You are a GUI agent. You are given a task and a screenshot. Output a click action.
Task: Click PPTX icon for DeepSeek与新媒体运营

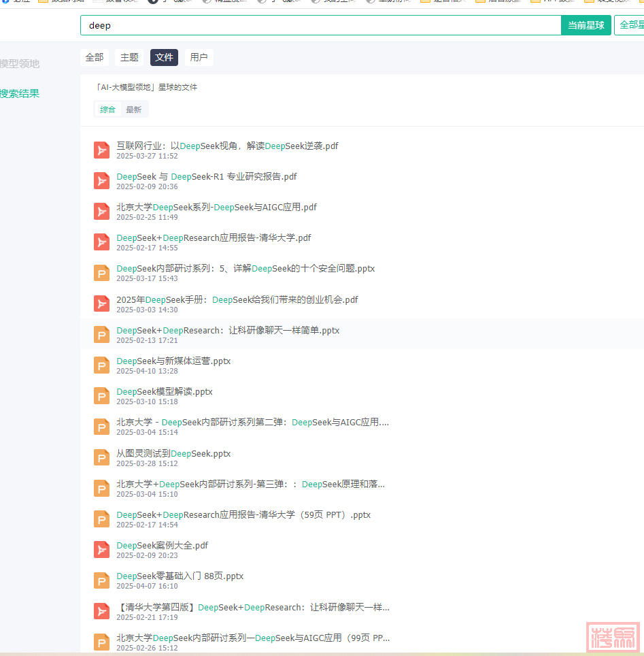coord(101,365)
